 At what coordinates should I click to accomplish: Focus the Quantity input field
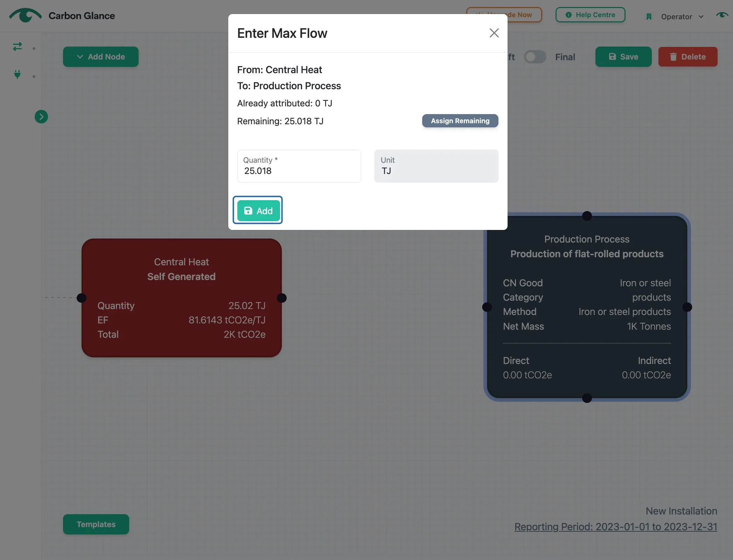[299, 166]
